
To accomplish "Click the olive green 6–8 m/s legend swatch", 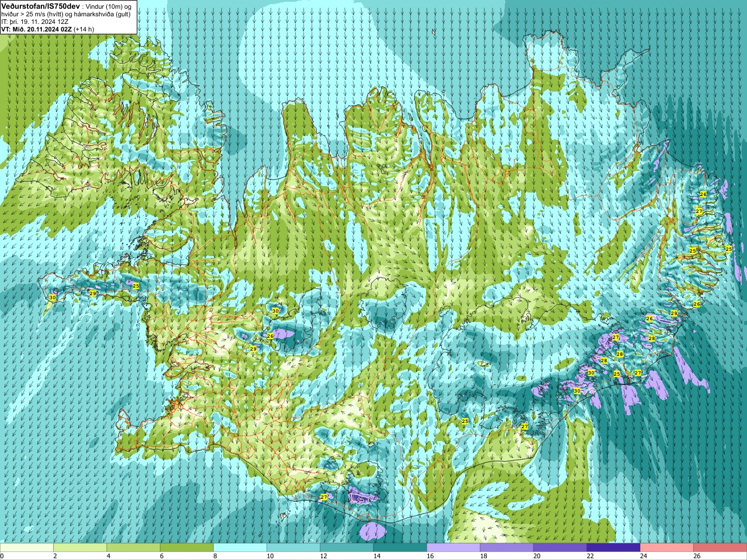I will 187,548.
